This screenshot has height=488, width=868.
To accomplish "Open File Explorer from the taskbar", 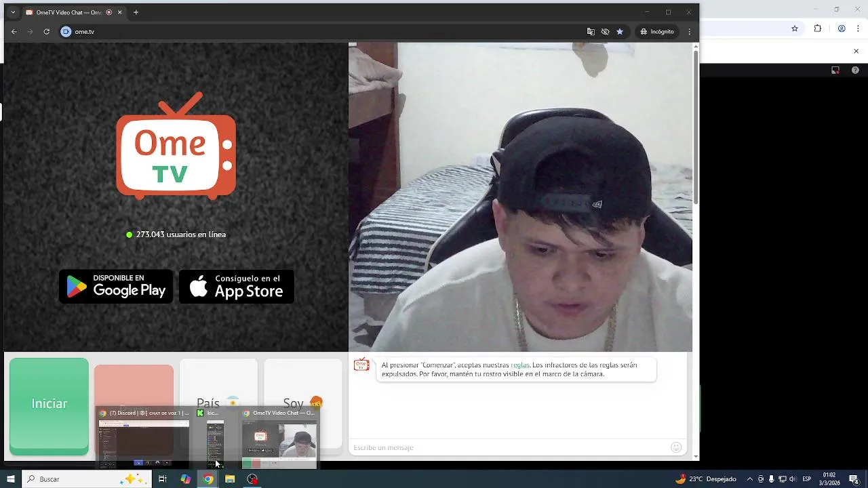I will [x=230, y=479].
